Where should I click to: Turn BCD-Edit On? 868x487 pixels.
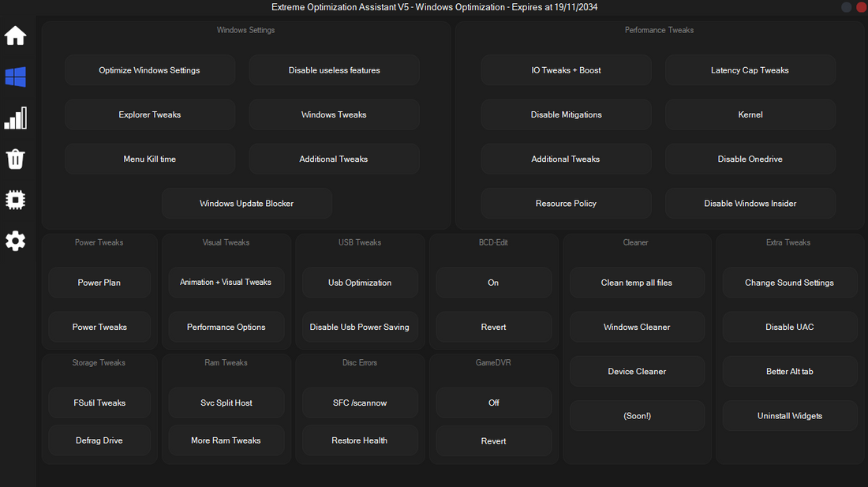click(x=493, y=282)
